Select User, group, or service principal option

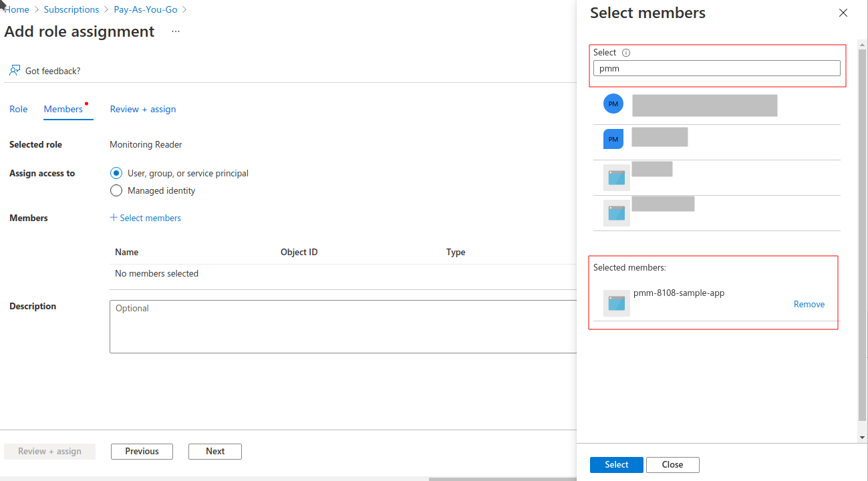116,173
